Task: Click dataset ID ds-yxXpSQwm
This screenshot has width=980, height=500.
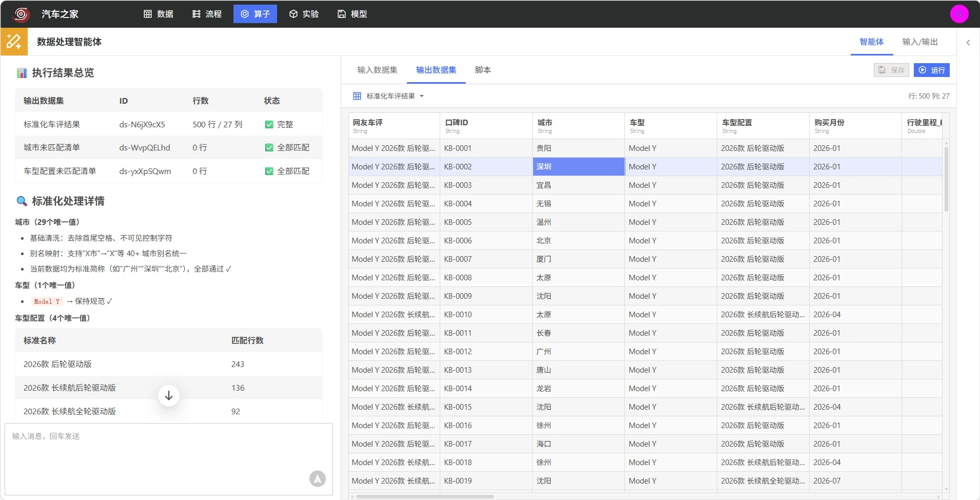Action: (145, 171)
